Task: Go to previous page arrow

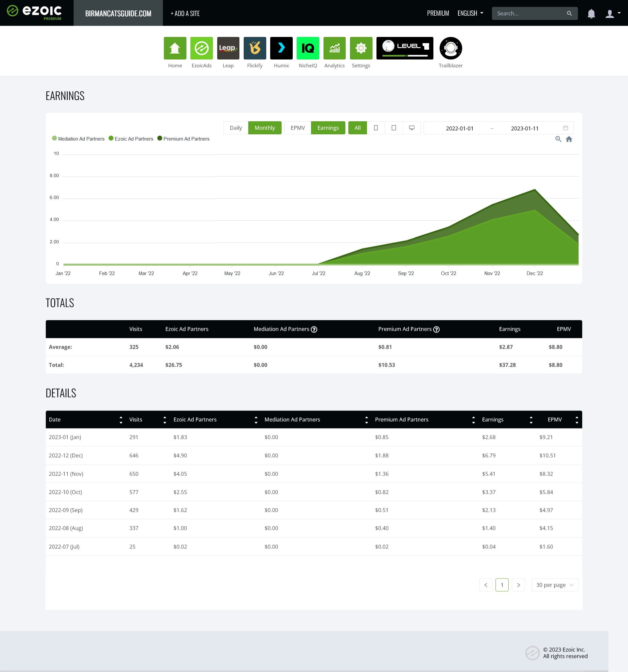Action: 485,585
